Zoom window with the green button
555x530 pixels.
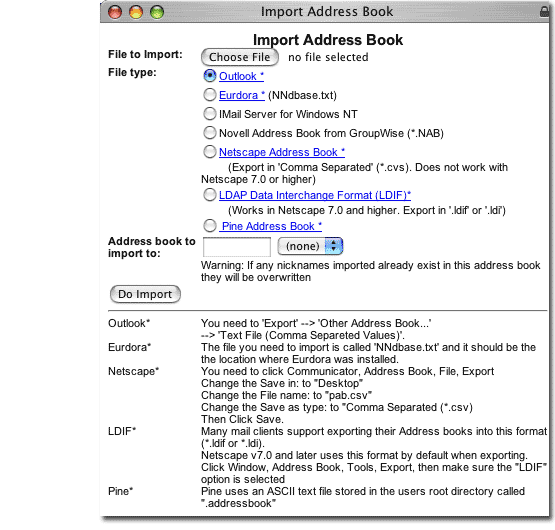pos(157,12)
